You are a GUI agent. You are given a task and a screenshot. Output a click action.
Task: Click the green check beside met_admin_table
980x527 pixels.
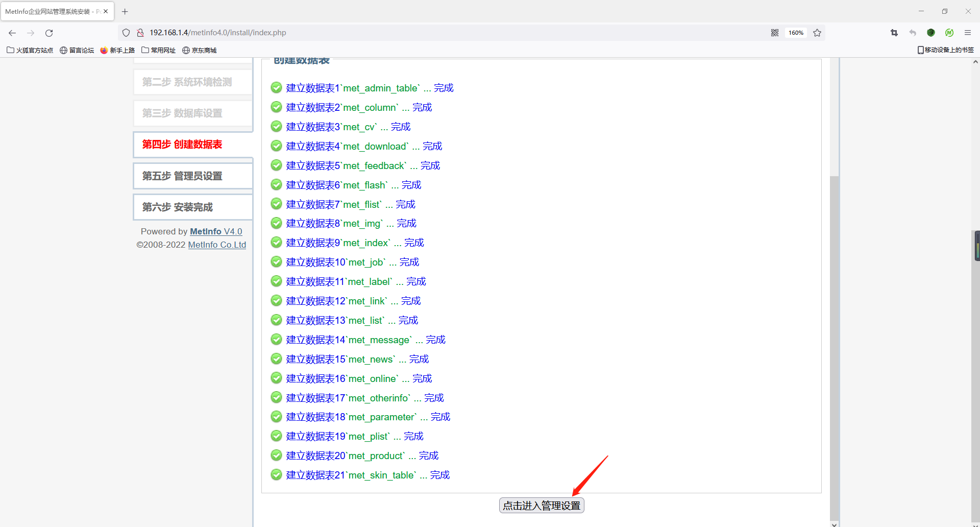(276, 88)
